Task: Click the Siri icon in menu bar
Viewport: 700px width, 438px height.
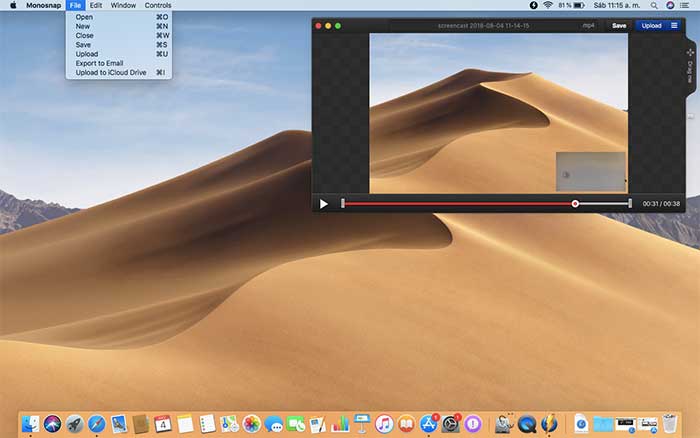Action: click(670, 5)
